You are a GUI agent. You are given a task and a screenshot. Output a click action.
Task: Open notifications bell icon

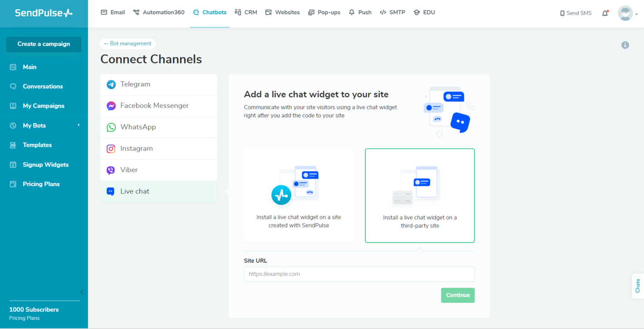coord(605,13)
